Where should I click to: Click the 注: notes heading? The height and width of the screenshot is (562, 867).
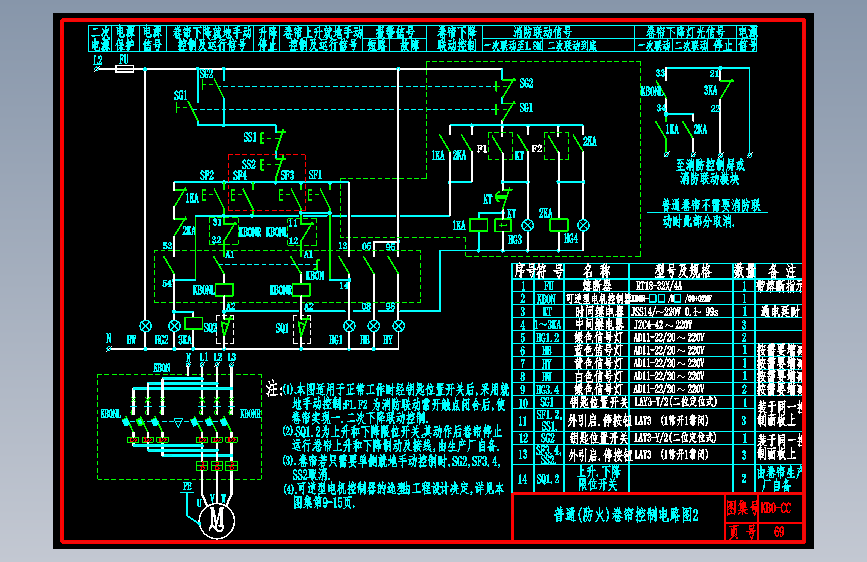[x=273, y=388]
